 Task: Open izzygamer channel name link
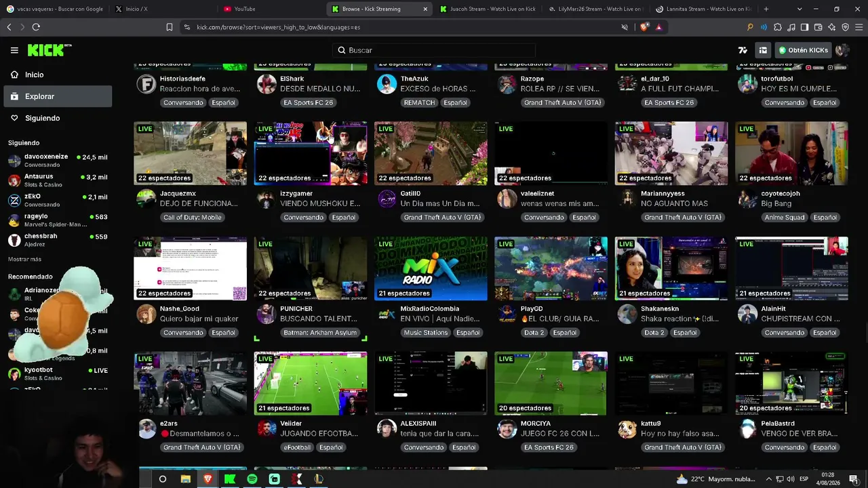tap(296, 194)
